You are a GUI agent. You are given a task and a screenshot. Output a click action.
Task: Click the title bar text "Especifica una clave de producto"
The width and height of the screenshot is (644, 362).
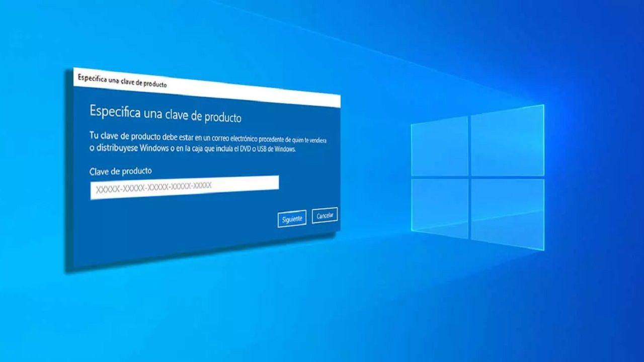[122, 80]
